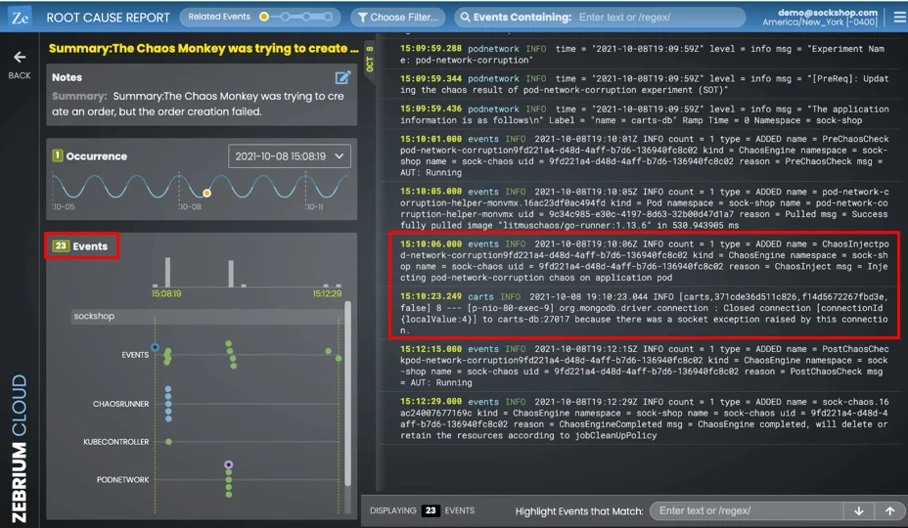Screen dimensions: 908x528
Task: Click the ROOT CAUSE REPORT title
Action: pyautogui.click(x=108, y=17)
